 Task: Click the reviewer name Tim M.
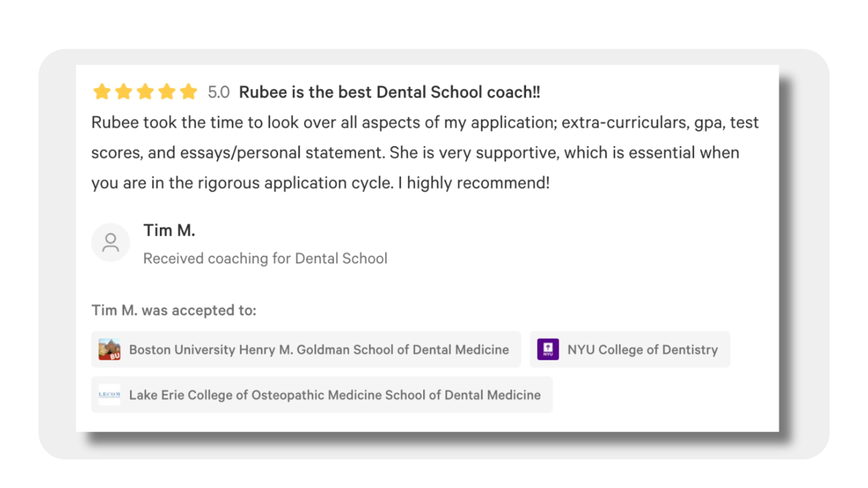pos(169,231)
